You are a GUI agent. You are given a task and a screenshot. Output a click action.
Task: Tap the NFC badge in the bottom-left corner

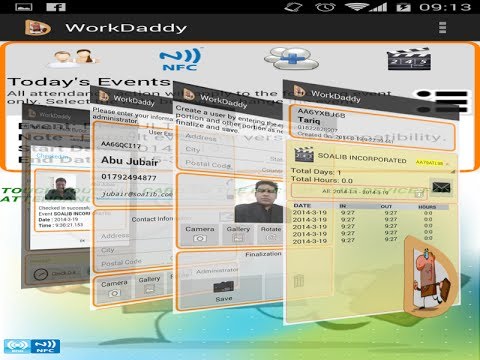click(x=45, y=346)
